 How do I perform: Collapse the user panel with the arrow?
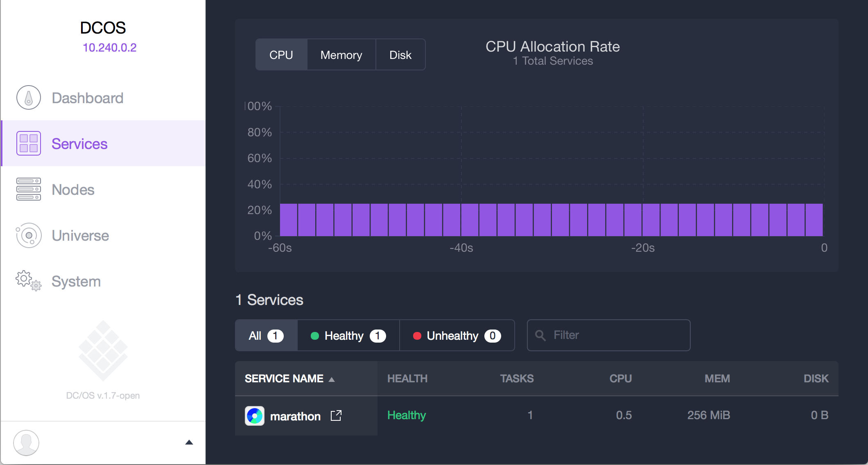[189, 442]
